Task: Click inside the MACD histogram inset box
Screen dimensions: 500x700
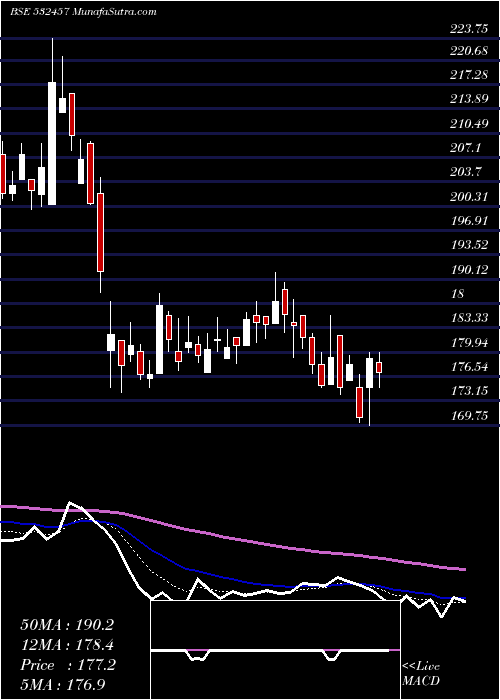Action: point(276,650)
